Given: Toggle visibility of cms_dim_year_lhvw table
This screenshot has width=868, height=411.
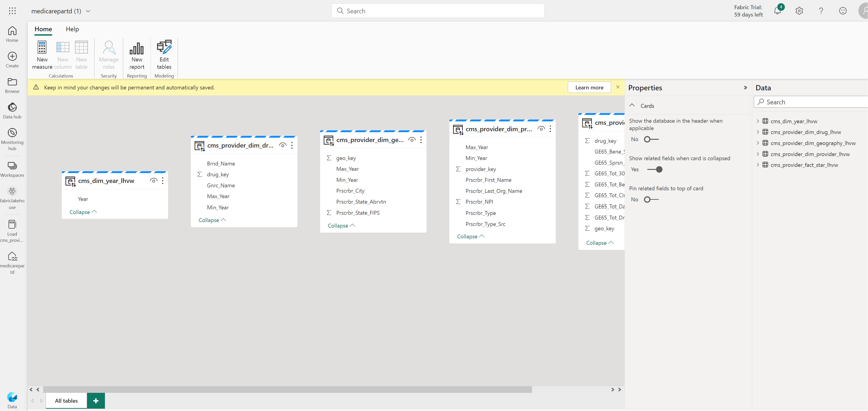Looking at the screenshot, I should tap(153, 181).
